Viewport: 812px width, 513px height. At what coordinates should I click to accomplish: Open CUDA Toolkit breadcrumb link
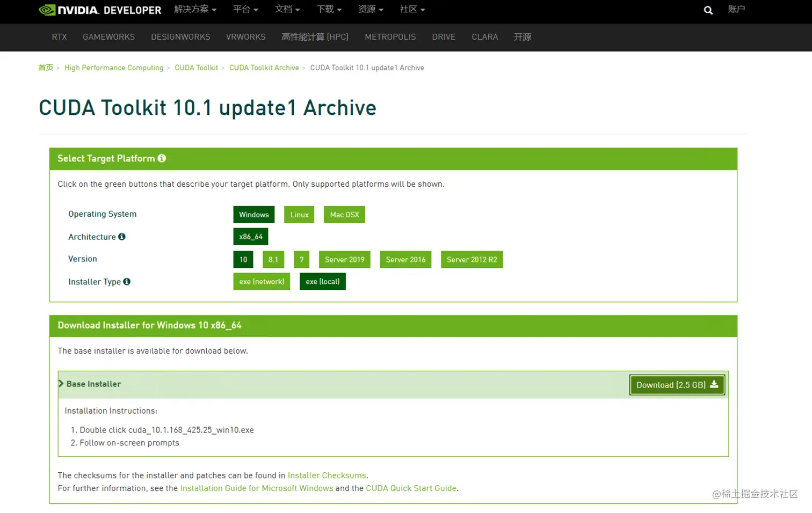(x=196, y=68)
